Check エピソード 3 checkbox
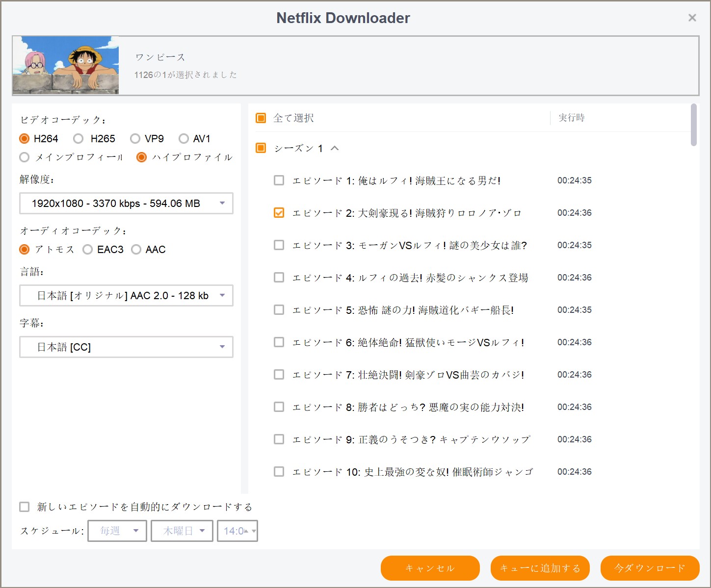 279,245
